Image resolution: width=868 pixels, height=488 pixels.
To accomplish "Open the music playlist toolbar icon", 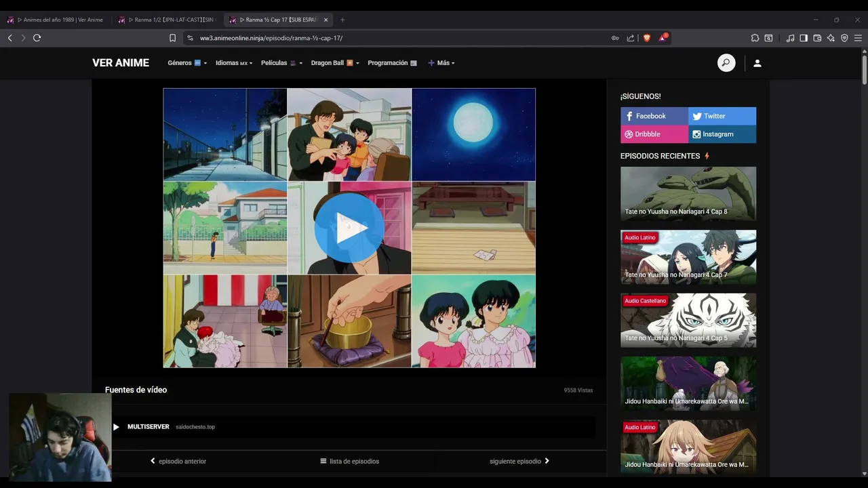I will click(x=790, y=38).
